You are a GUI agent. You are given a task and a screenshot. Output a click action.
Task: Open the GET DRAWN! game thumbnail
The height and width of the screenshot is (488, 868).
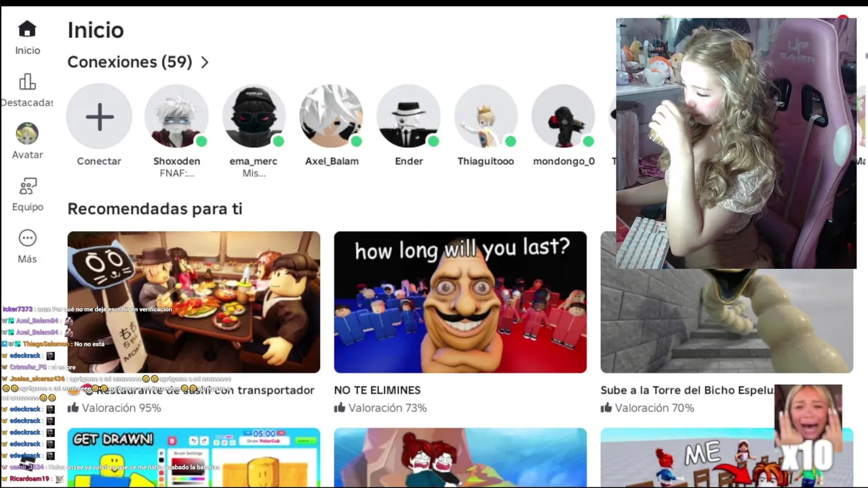194,457
